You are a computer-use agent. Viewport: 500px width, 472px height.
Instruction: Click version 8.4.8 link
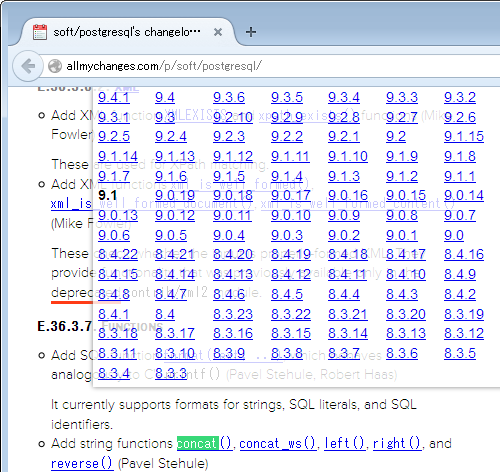(114, 295)
